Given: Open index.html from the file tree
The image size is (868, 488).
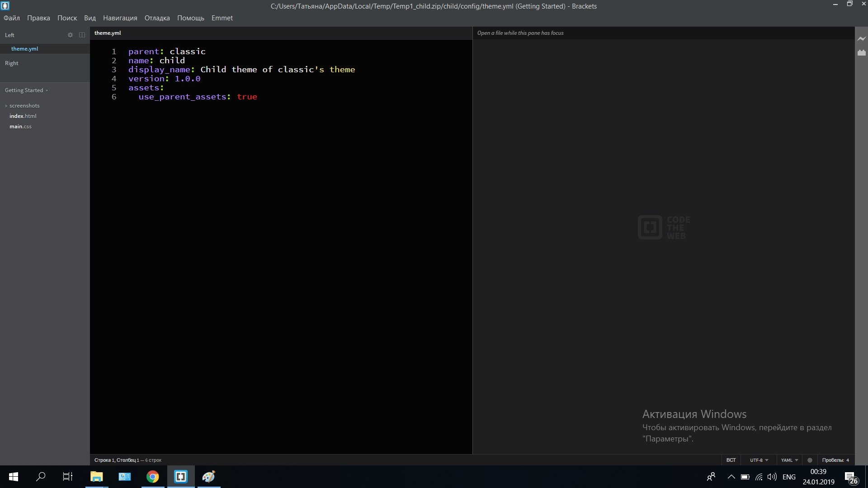Looking at the screenshot, I should tap(23, 116).
